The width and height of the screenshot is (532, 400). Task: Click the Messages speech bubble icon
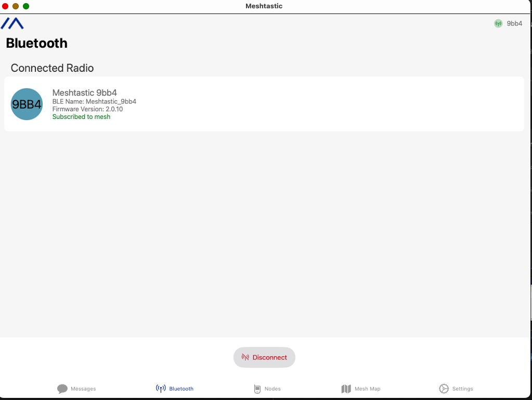(62, 389)
